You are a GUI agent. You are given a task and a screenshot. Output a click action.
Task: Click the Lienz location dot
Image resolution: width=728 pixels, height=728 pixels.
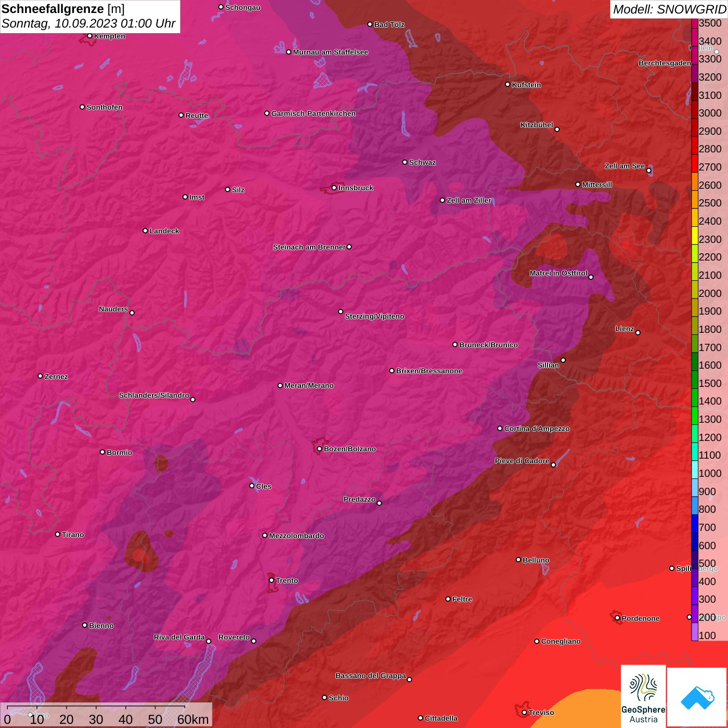tap(638, 332)
